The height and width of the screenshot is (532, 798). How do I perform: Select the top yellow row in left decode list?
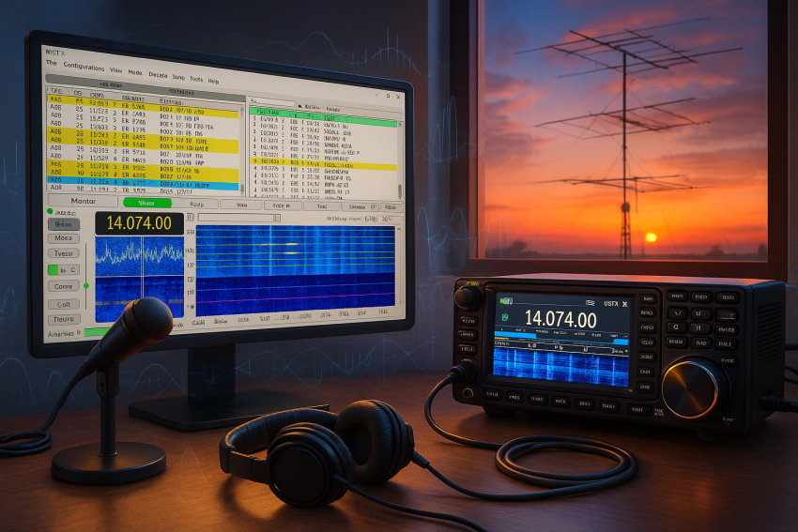click(x=143, y=105)
